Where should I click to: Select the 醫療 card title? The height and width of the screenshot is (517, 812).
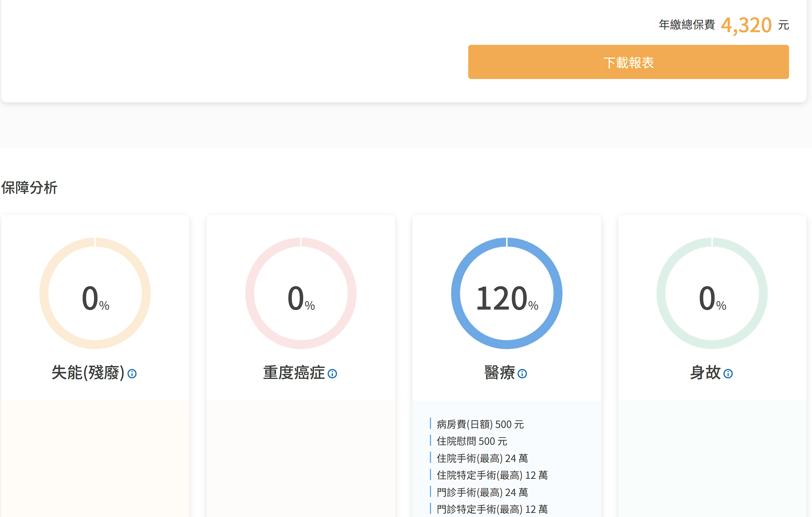[499, 373]
